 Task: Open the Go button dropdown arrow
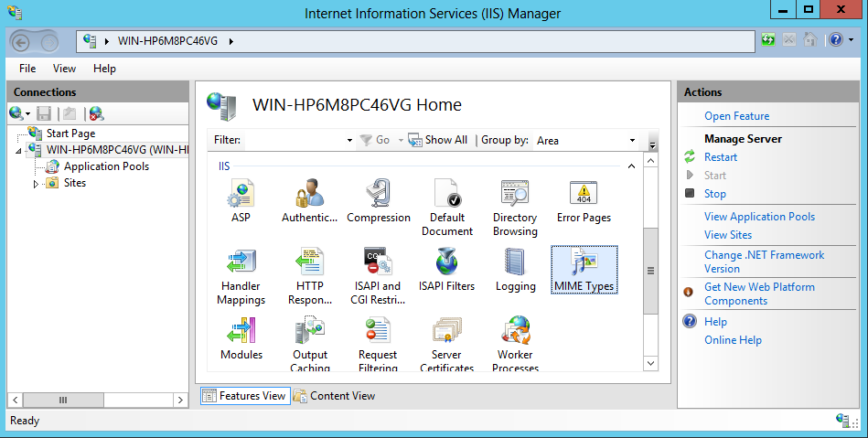(401, 141)
